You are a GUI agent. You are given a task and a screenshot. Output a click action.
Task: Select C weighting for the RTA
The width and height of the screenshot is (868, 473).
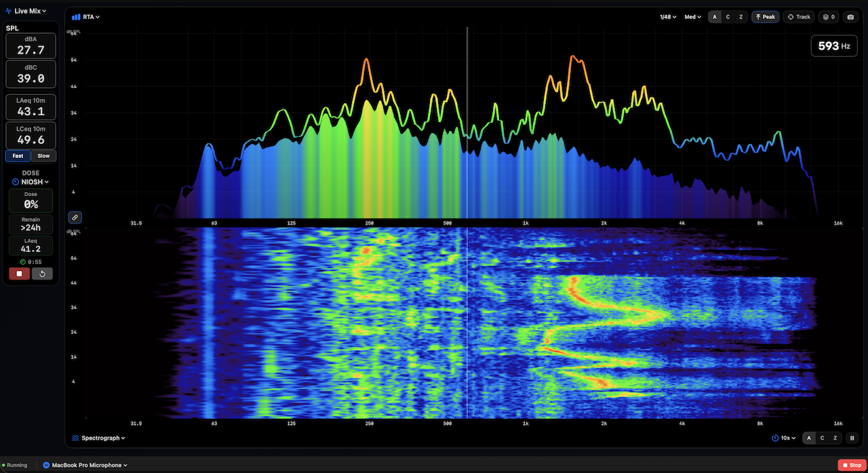click(x=728, y=17)
